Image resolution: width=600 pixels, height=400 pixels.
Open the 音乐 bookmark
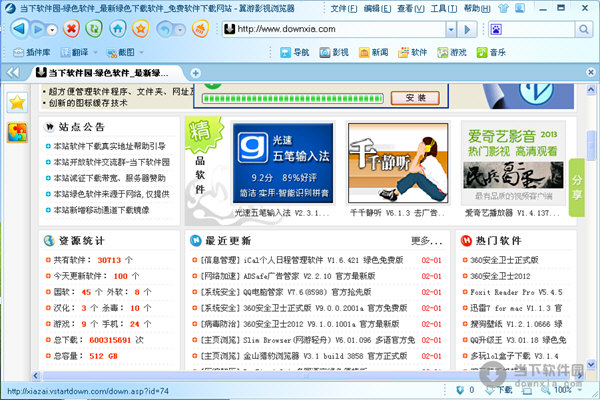pos(491,52)
